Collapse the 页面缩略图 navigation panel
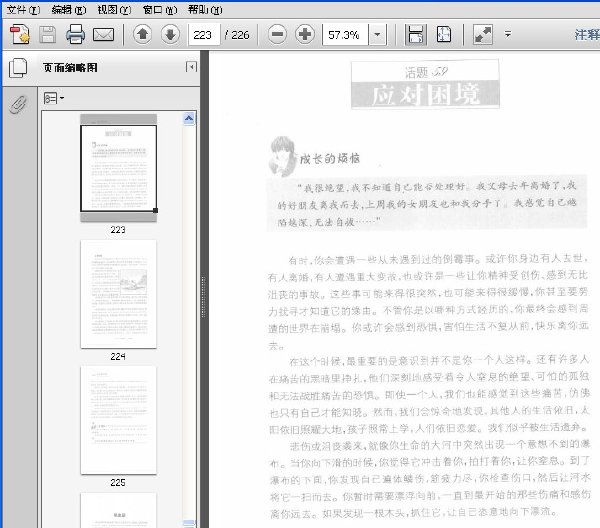 point(191,67)
